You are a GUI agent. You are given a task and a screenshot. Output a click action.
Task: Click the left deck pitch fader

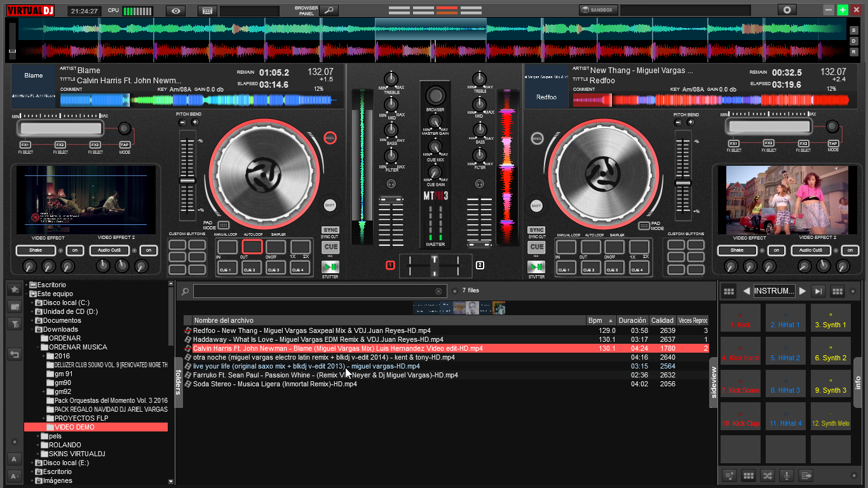pyautogui.click(x=187, y=181)
